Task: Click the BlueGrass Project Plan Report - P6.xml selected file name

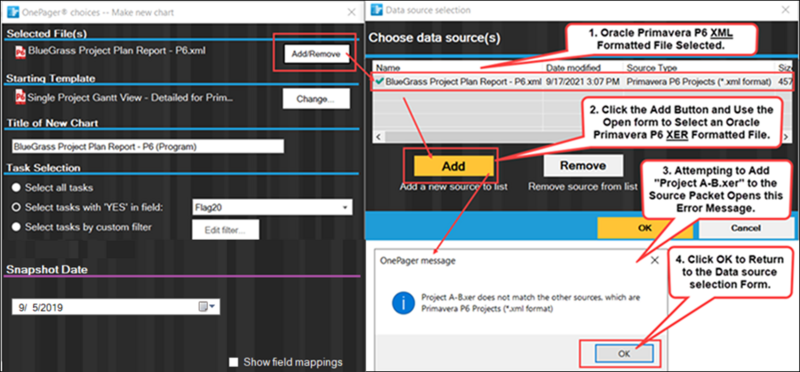Action: coord(117,51)
